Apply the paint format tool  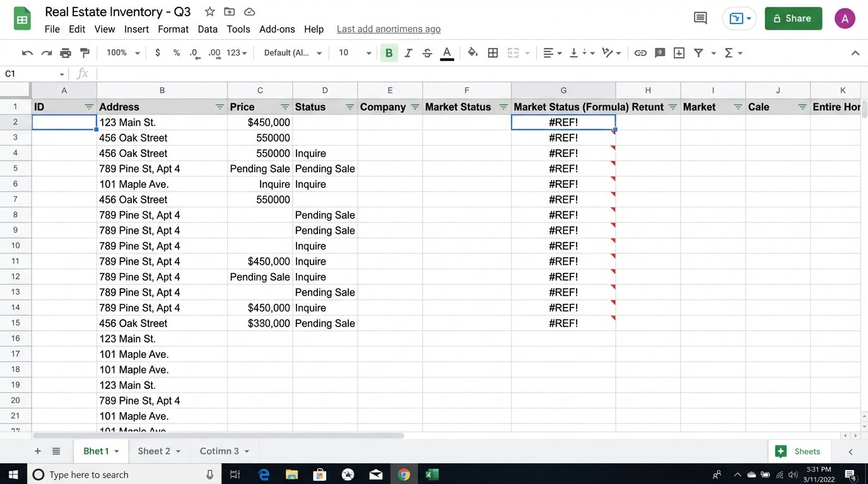pyautogui.click(x=85, y=52)
